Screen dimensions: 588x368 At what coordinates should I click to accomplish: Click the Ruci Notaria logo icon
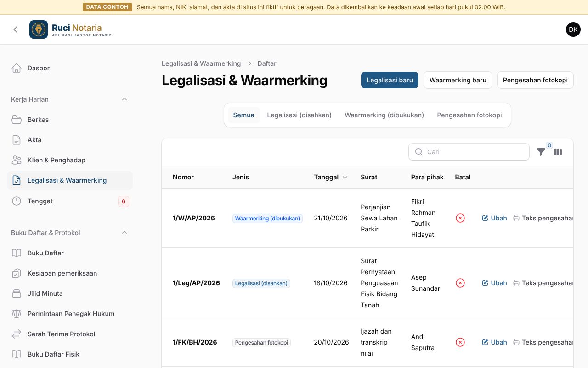[x=39, y=29]
